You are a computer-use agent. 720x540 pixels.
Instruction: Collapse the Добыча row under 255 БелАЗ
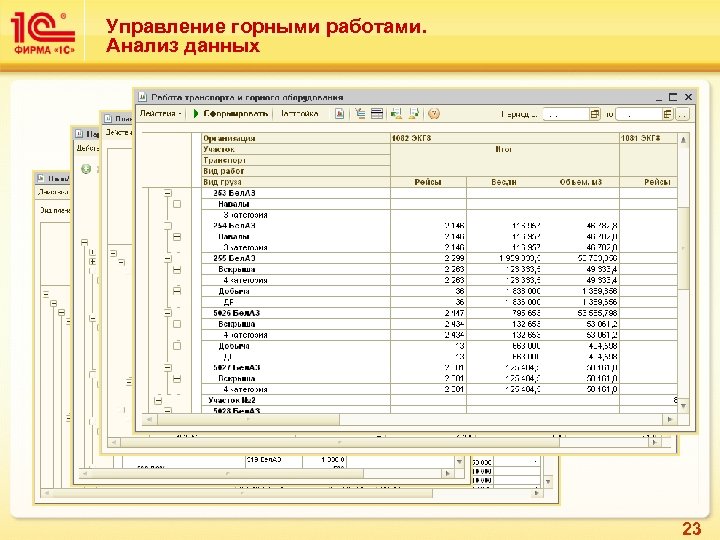tap(177, 291)
